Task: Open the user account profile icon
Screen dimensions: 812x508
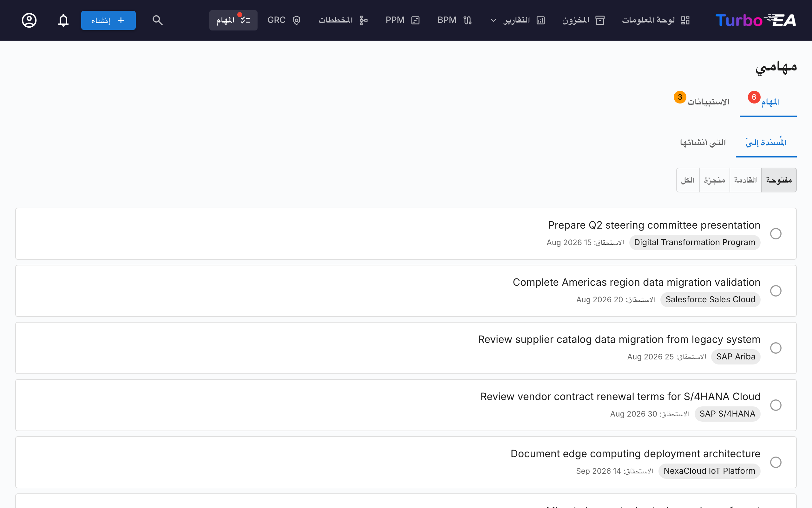Action: pyautogui.click(x=29, y=20)
